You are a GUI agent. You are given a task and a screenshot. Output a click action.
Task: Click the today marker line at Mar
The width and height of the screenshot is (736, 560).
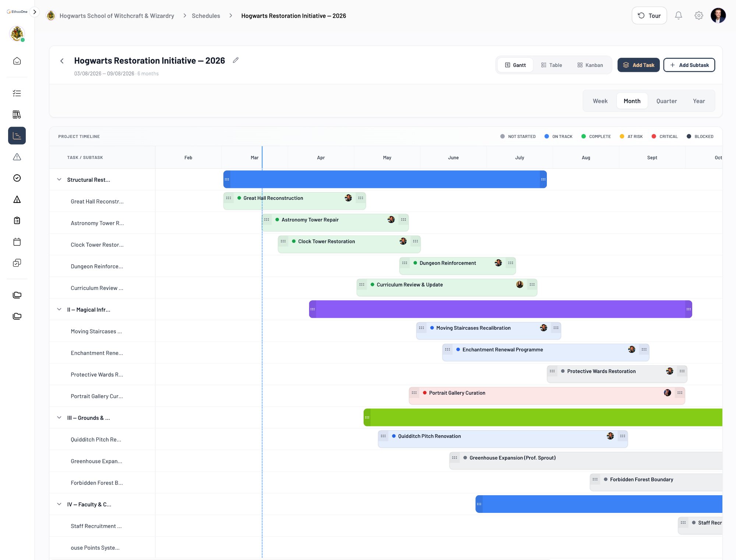point(262,157)
